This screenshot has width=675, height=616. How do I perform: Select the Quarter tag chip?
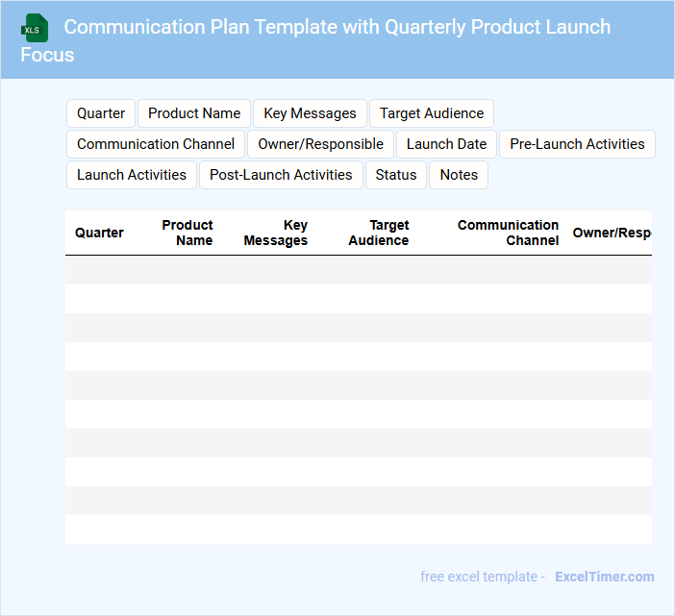[101, 113]
